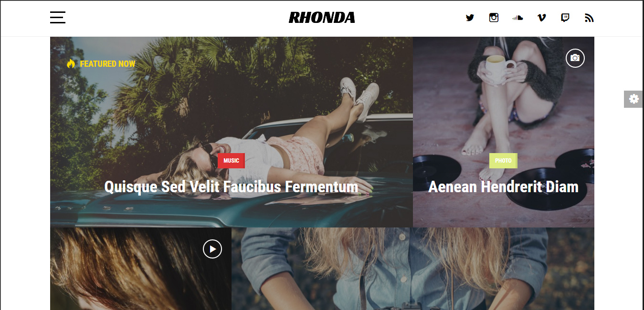Subscribe via the RSS feed icon
This screenshot has width=644, height=310.
coord(589,18)
